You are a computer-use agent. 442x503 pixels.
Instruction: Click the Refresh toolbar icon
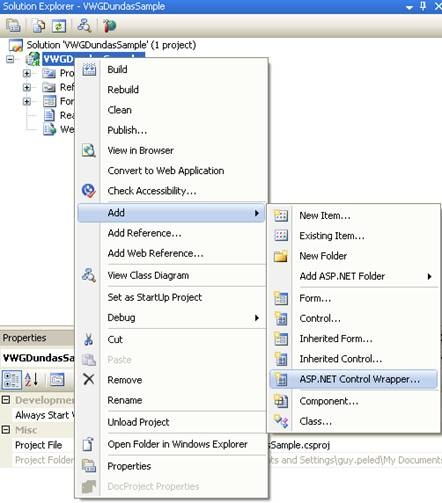click(58, 26)
